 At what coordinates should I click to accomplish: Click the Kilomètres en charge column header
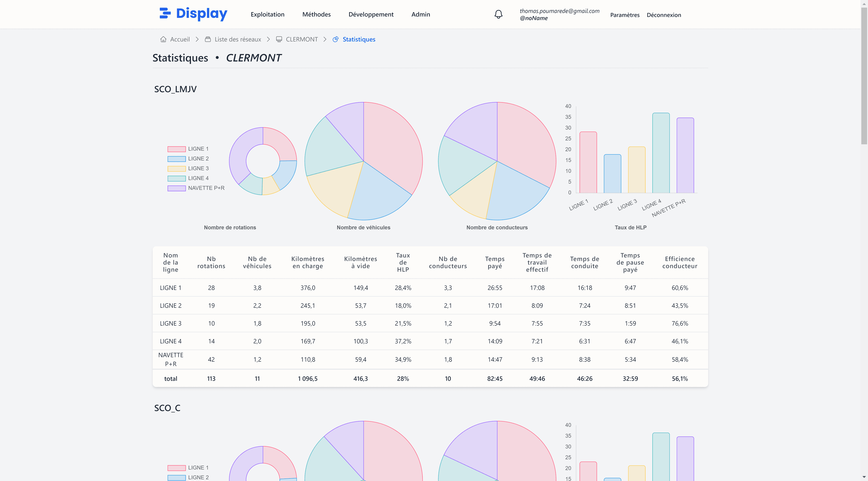308,262
